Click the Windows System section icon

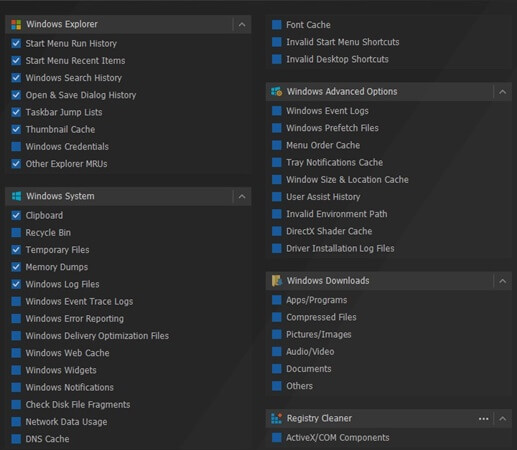click(x=16, y=196)
